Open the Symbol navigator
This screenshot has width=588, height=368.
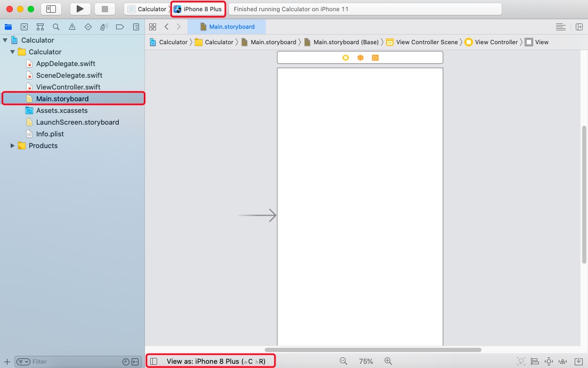(40, 27)
